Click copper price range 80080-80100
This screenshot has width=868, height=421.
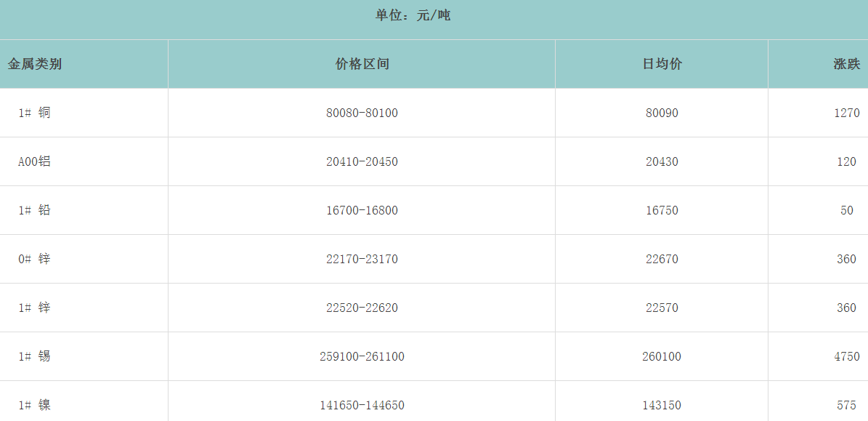362,113
